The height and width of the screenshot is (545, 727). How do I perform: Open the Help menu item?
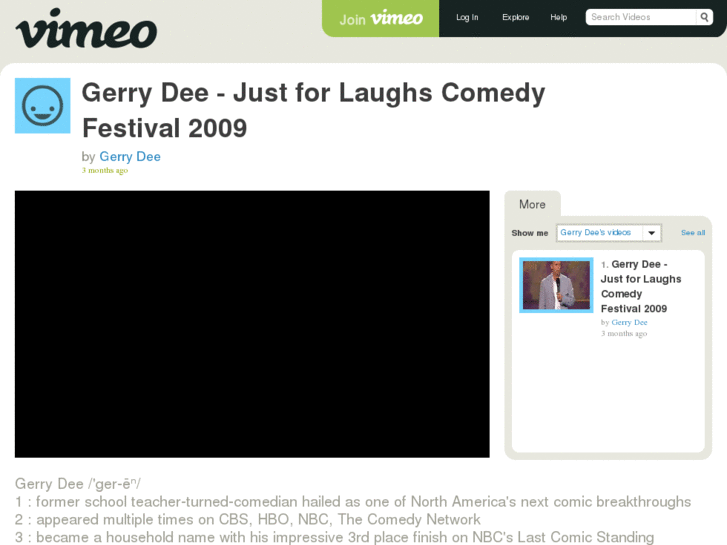pyautogui.click(x=559, y=17)
